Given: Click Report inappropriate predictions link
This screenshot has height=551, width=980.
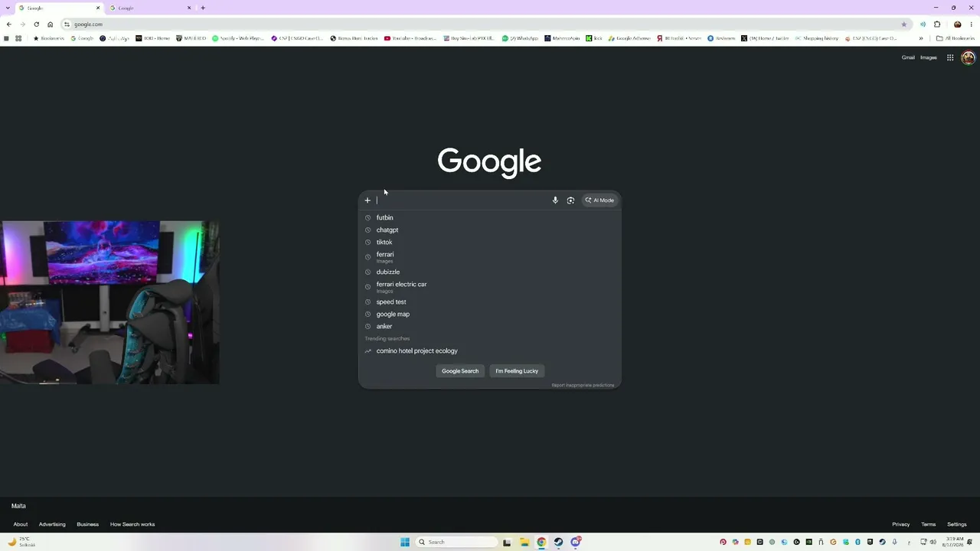Looking at the screenshot, I should (583, 385).
